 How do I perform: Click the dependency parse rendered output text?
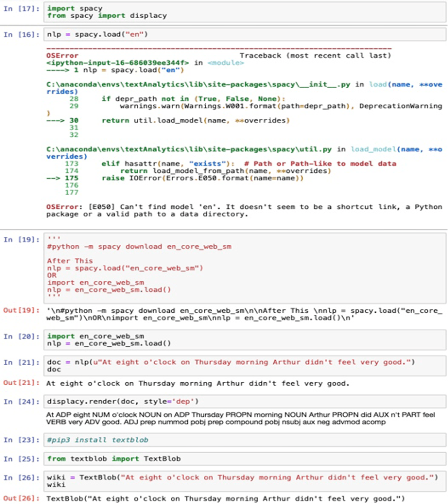[x=240, y=418]
